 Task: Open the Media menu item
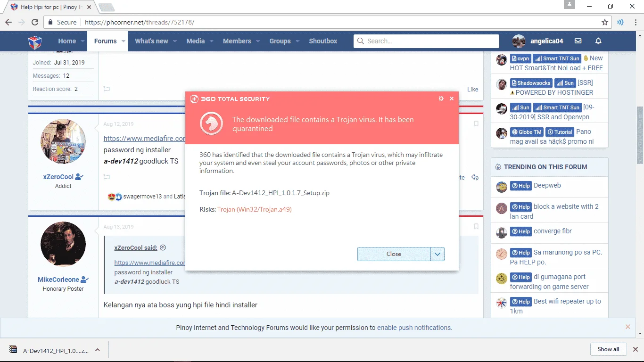click(195, 41)
